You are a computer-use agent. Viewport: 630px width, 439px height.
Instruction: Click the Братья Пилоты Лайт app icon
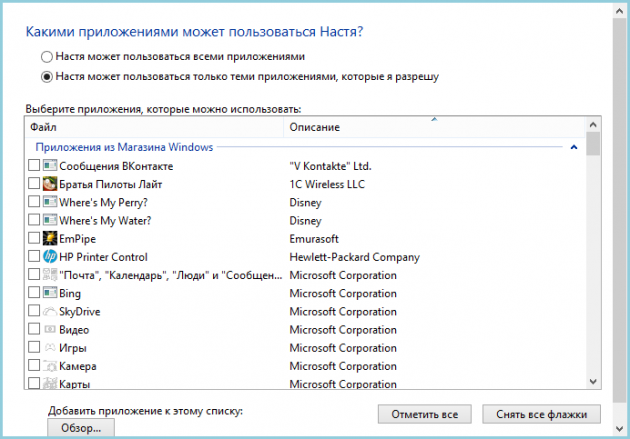tap(50, 184)
